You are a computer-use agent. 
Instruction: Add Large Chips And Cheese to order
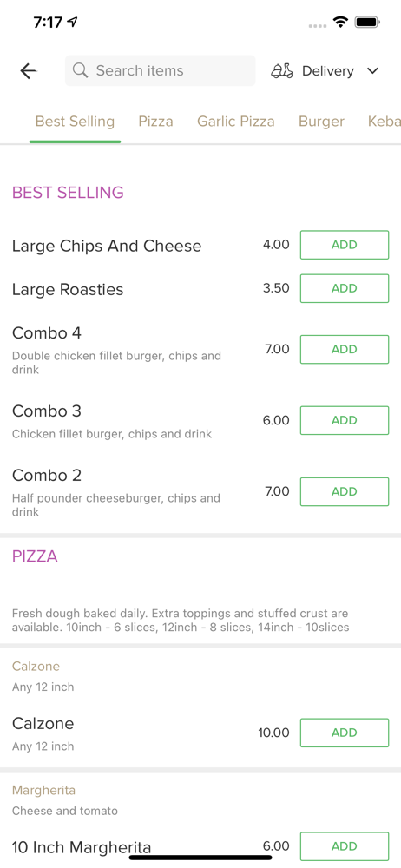345,245
